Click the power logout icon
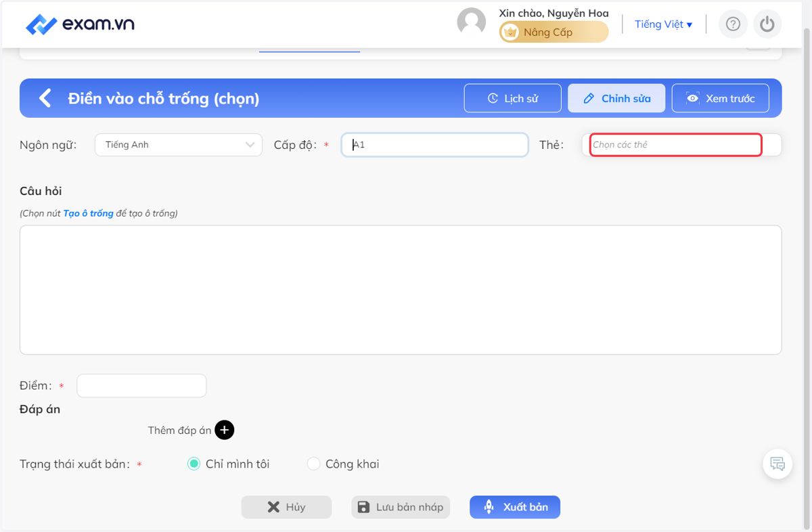 click(767, 24)
